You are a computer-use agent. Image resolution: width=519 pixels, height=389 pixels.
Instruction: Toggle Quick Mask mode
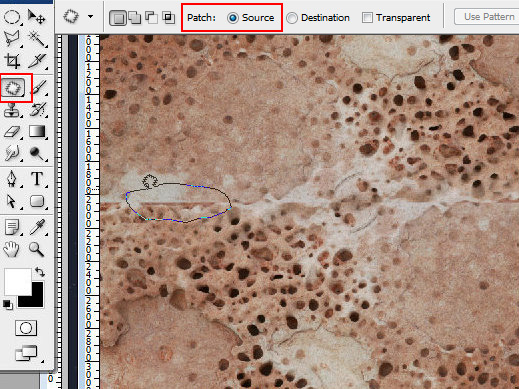[x=26, y=328]
